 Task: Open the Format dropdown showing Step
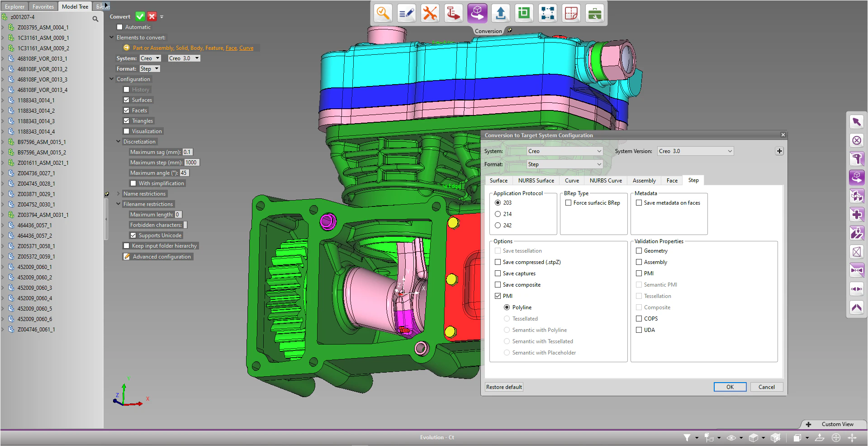(564, 164)
